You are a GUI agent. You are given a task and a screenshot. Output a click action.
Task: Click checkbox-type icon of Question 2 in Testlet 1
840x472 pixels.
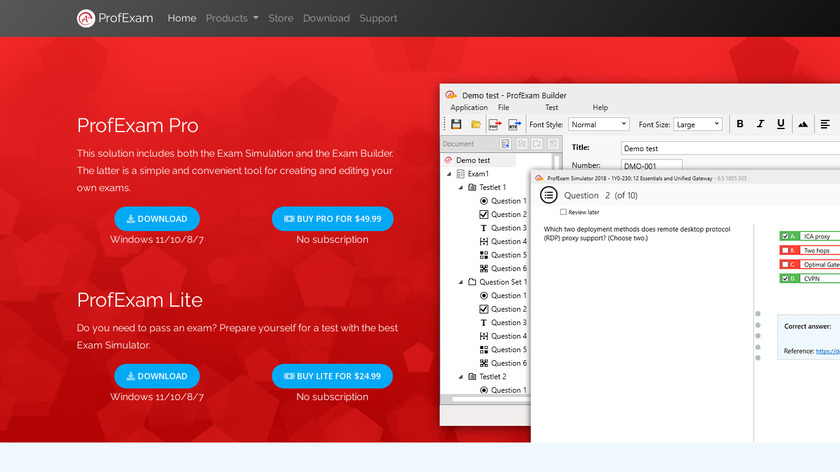pos(484,214)
